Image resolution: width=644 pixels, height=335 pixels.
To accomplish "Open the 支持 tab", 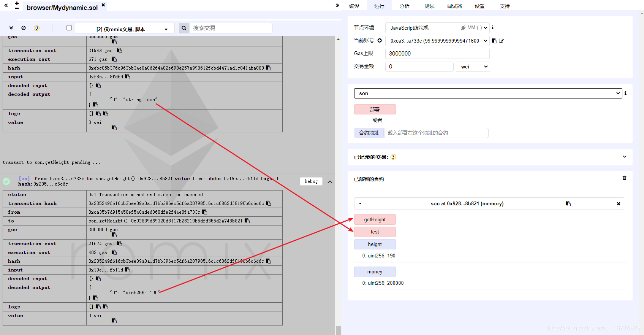I will 505,6.
